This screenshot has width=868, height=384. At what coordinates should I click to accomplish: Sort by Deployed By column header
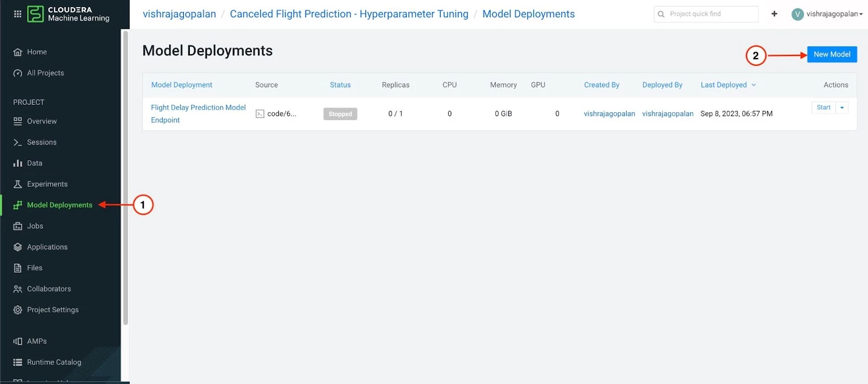point(662,85)
